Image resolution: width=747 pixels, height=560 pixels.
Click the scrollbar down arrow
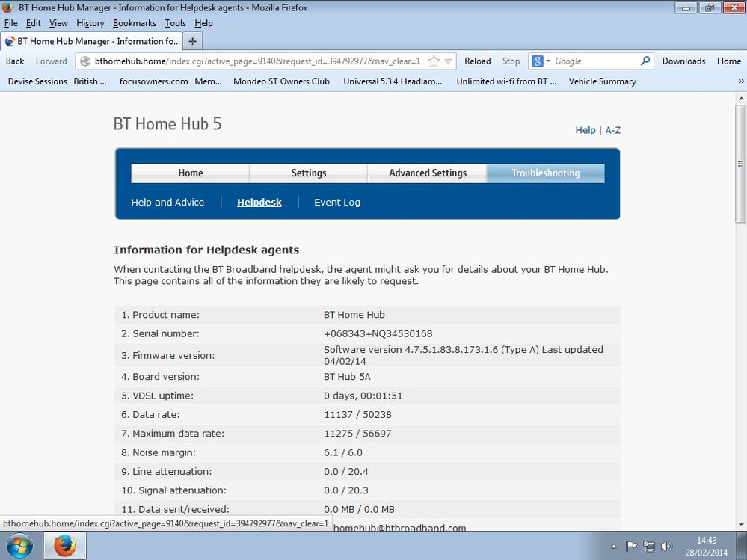(x=740, y=525)
